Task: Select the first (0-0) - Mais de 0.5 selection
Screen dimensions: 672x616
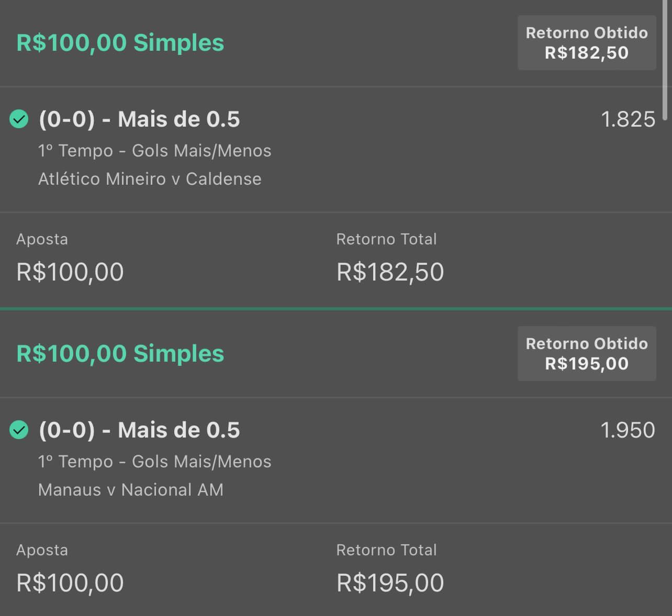Action: click(x=139, y=119)
